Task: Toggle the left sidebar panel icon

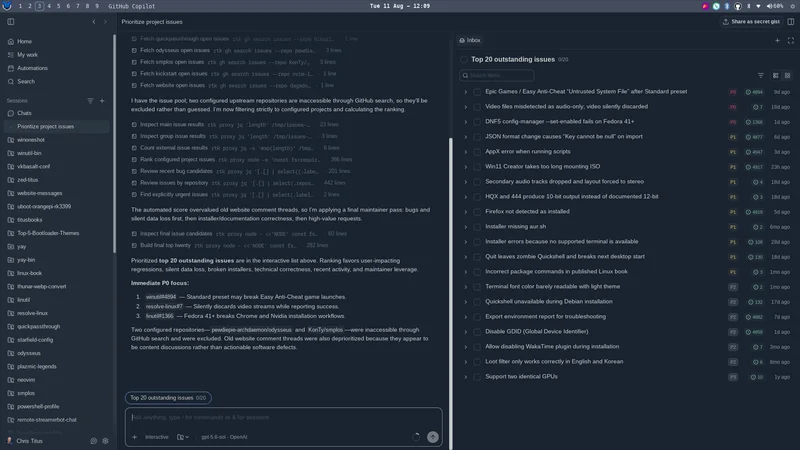Action: click(x=11, y=22)
